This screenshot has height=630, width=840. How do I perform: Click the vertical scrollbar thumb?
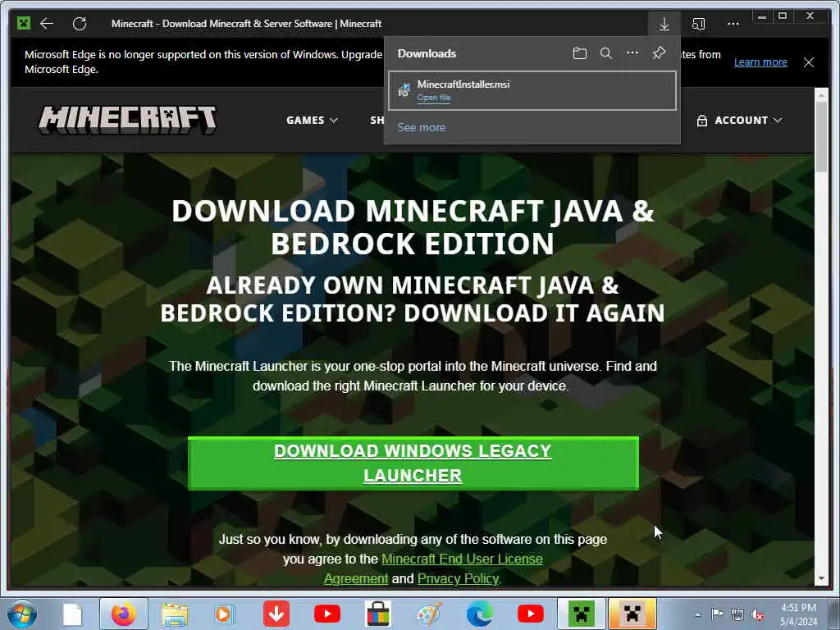click(x=821, y=138)
